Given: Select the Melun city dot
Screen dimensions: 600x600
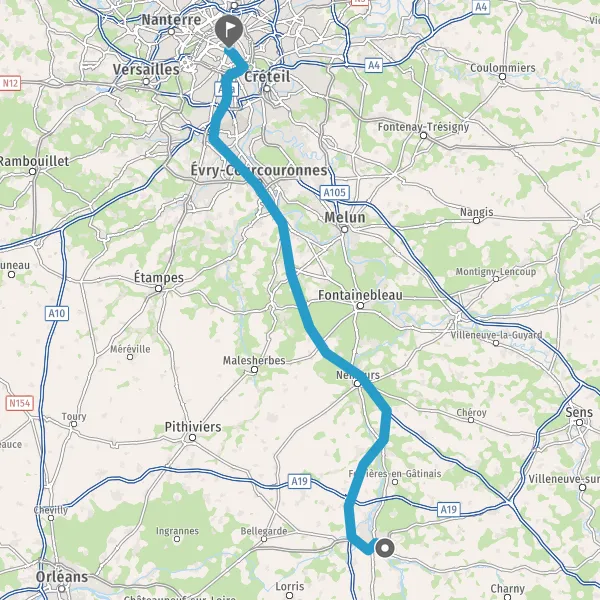Looking at the screenshot, I should pos(344,229).
